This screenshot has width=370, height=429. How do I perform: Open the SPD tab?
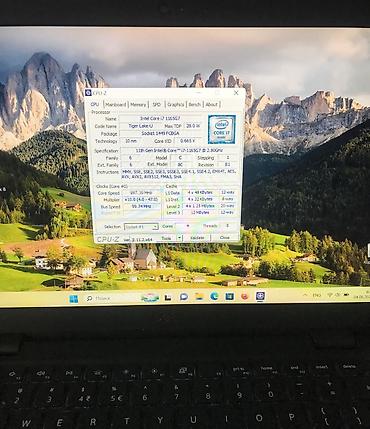click(x=156, y=104)
